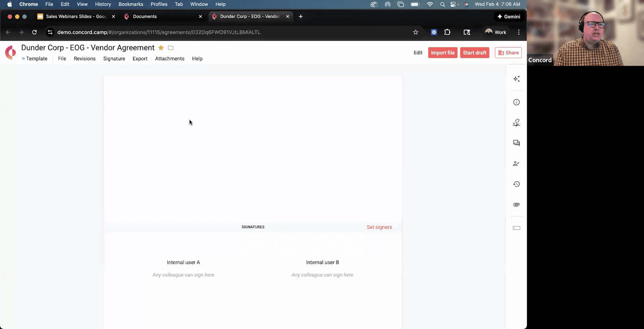View site information icon in address bar
The image size is (644, 329).
50,32
